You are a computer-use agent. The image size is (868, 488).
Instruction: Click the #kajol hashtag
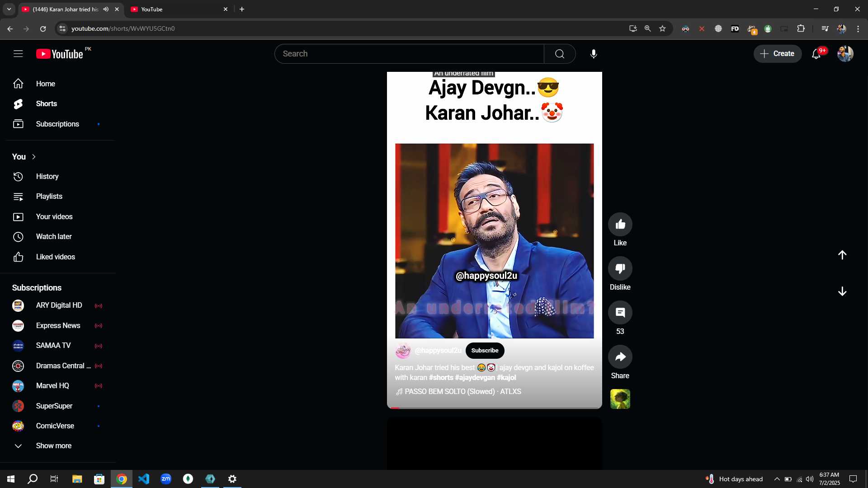pos(506,378)
